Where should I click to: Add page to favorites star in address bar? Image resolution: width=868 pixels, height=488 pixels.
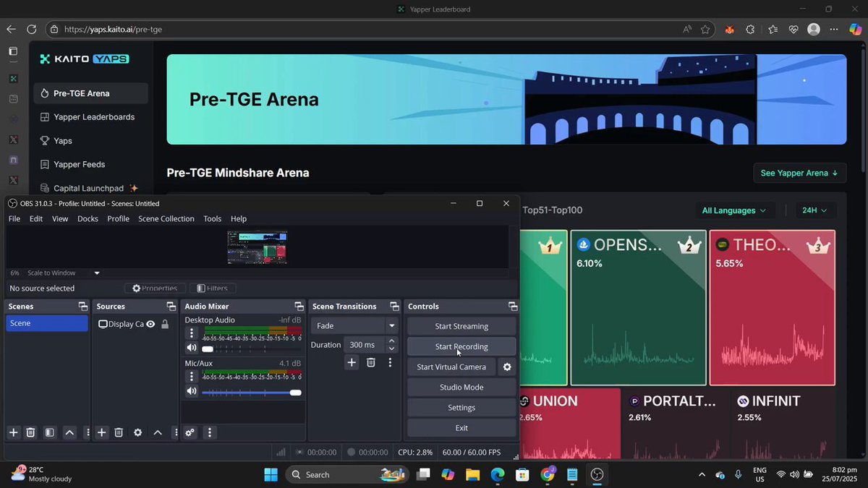[x=705, y=30]
